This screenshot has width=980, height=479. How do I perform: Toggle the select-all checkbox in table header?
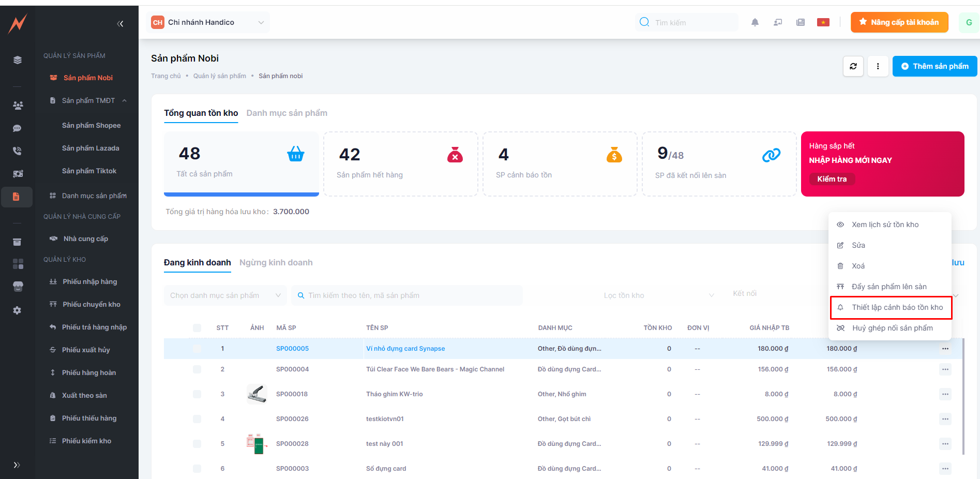pos(197,328)
